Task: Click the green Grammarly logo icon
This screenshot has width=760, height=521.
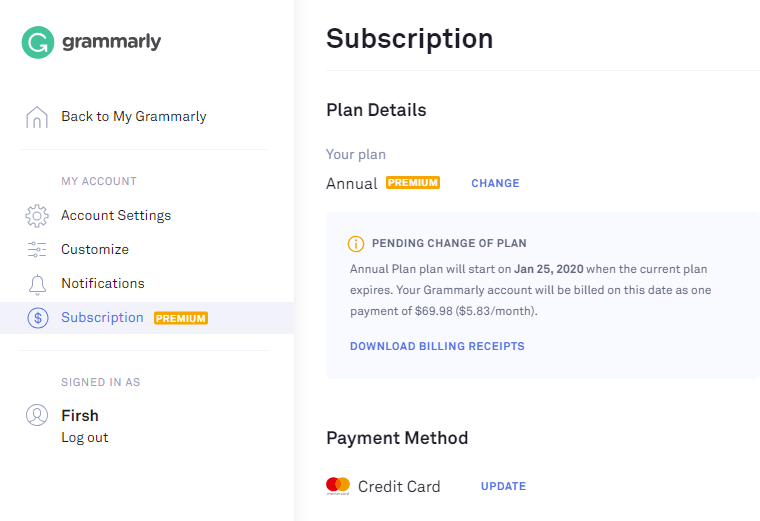Action: (38, 42)
